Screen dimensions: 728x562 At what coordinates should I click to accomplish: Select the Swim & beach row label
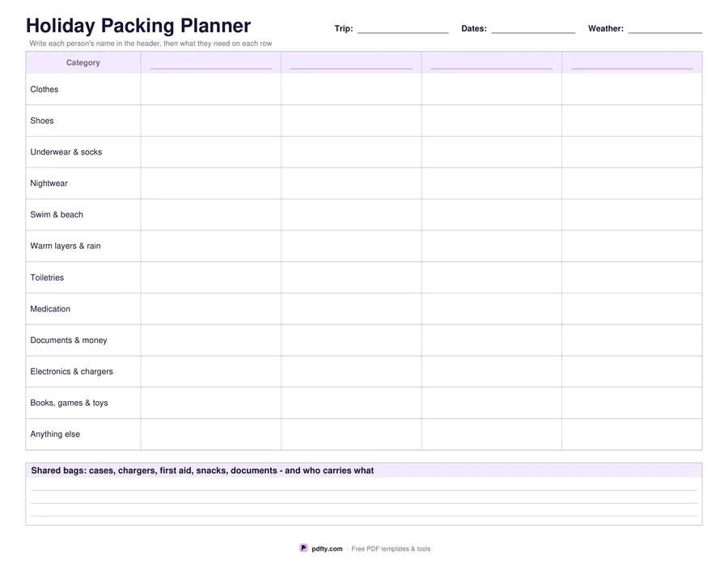point(57,214)
